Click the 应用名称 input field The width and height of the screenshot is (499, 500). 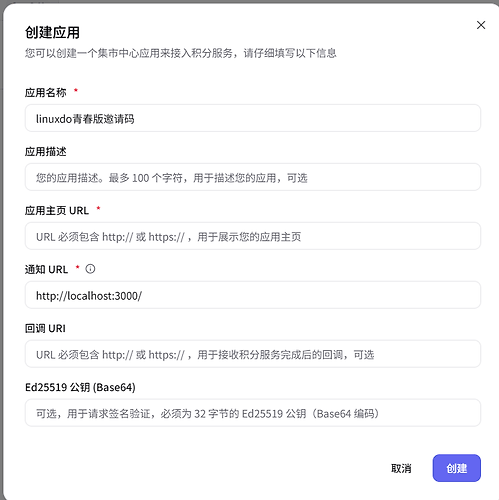[x=253, y=118]
